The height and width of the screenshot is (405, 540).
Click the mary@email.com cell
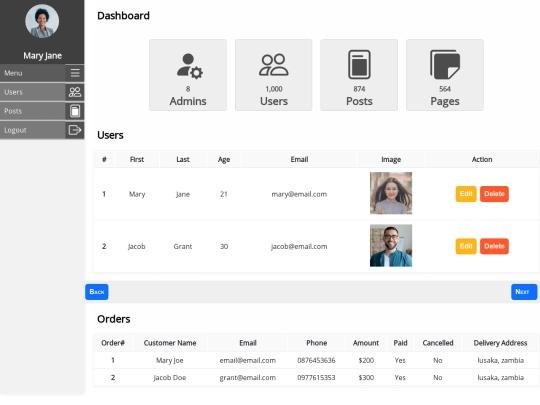(299, 194)
